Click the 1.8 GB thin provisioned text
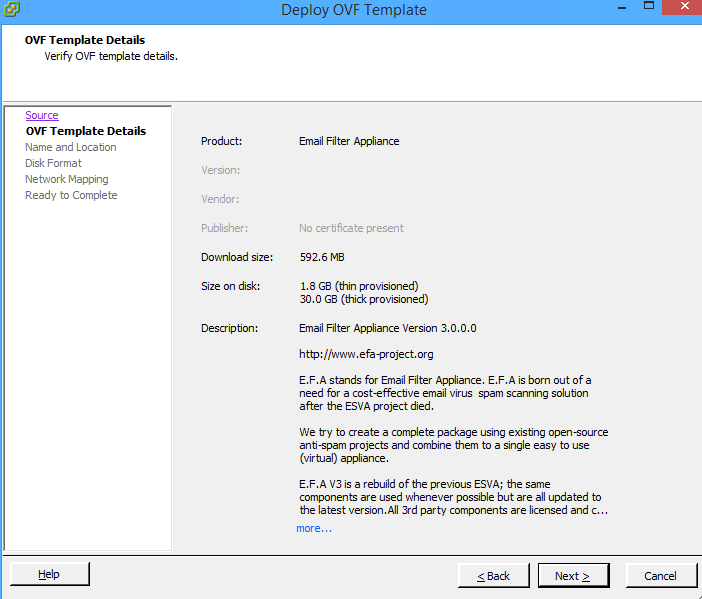 coord(358,286)
